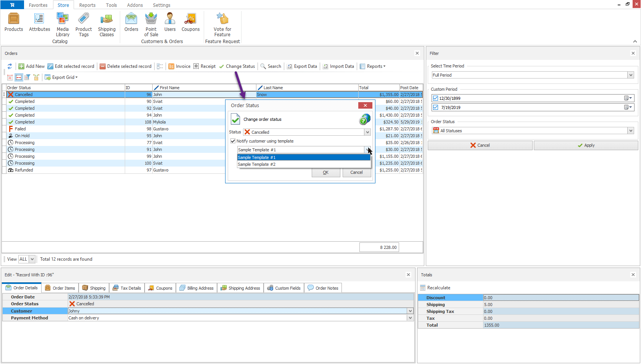Open the Billing Address tab
The height and width of the screenshot is (364, 641).
(196, 288)
